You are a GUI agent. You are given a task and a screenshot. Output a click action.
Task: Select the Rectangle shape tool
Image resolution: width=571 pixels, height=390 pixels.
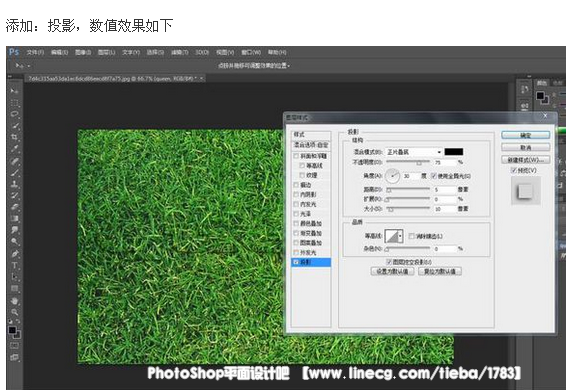(14, 289)
